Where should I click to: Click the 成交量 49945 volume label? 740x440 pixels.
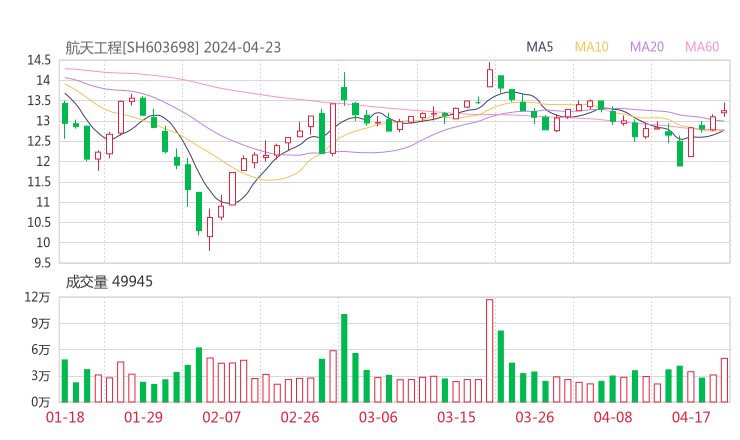[109, 282]
